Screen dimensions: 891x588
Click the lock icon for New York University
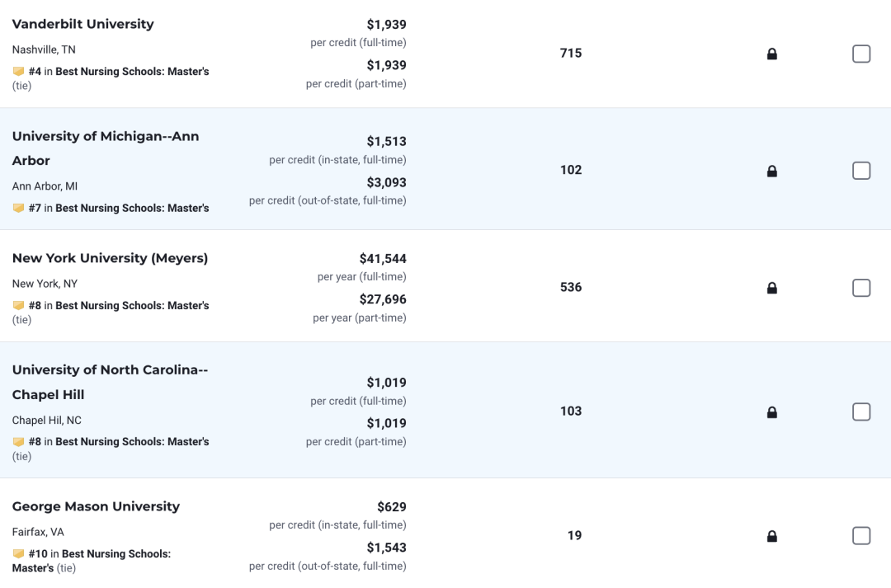coord(771,288)
